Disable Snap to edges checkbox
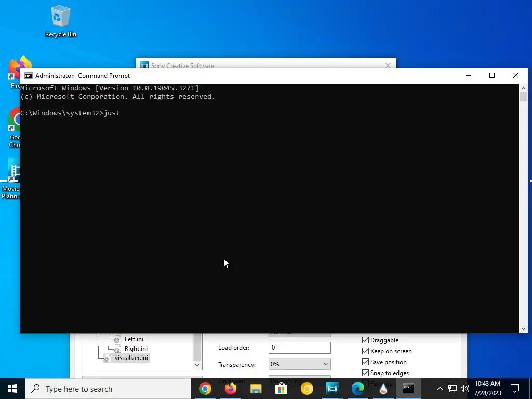Screen dimensions: 532x399 (x=365, y=373)
